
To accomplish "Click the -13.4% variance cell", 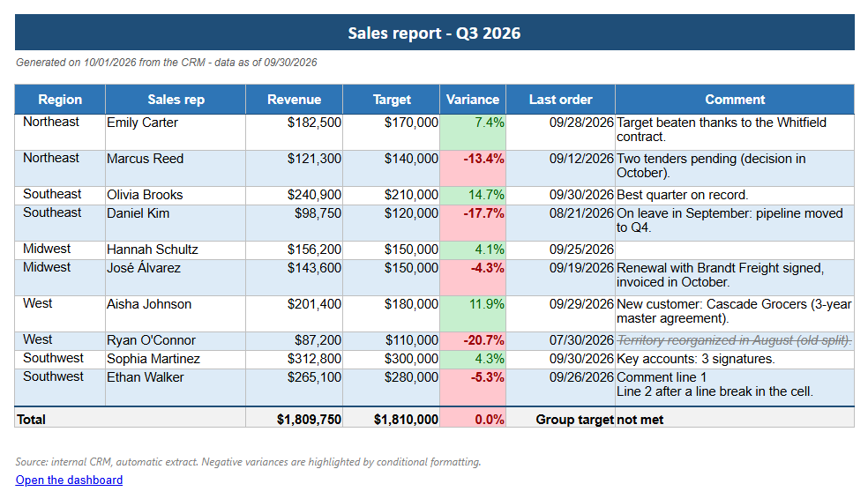I will pos(473,168).
